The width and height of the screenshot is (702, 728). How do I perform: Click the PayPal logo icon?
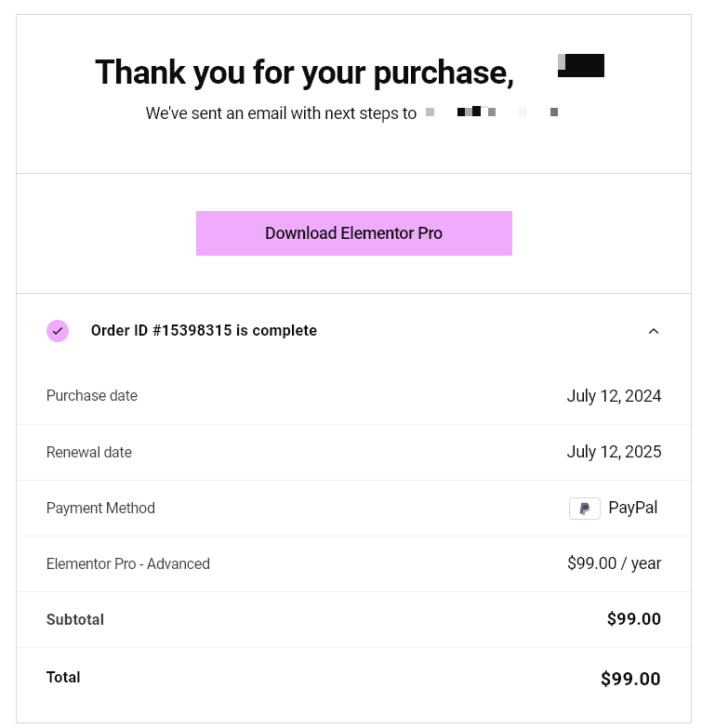pyautogui.click(x=585, y=509)
